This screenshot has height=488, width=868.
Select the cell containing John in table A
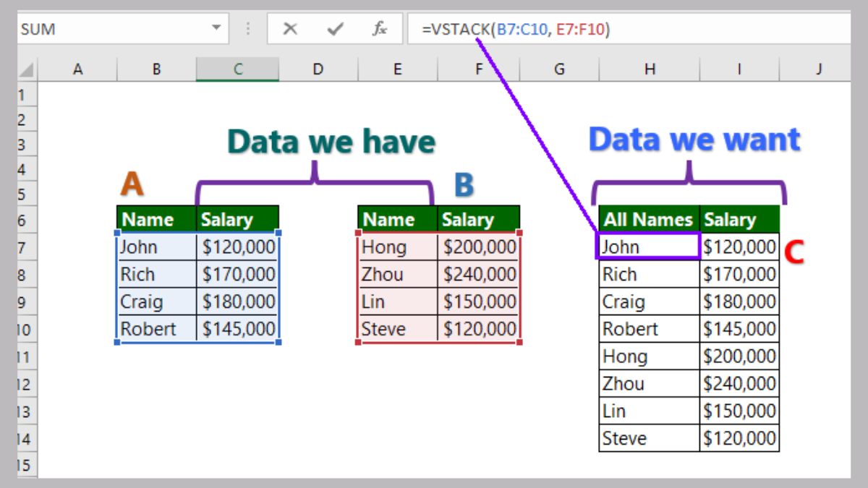click(156, 247)
